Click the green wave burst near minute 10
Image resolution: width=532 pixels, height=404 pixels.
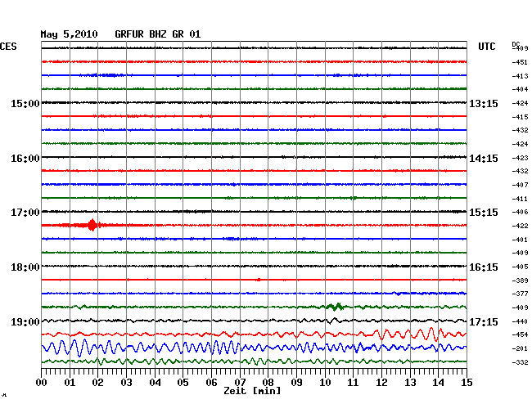pos(336,307)
